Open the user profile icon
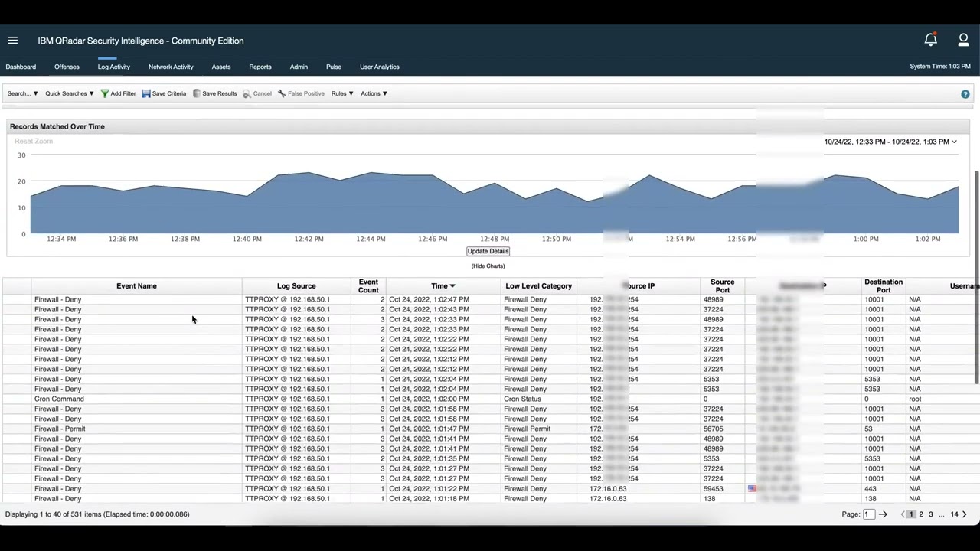980x551 pixels. 963,40
